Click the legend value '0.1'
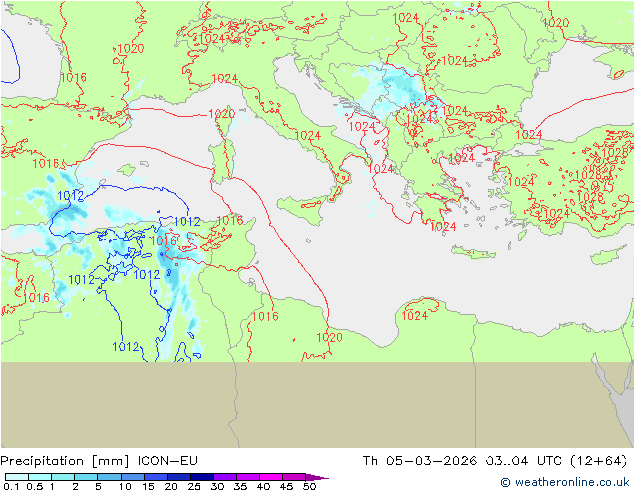 [11, 486]
